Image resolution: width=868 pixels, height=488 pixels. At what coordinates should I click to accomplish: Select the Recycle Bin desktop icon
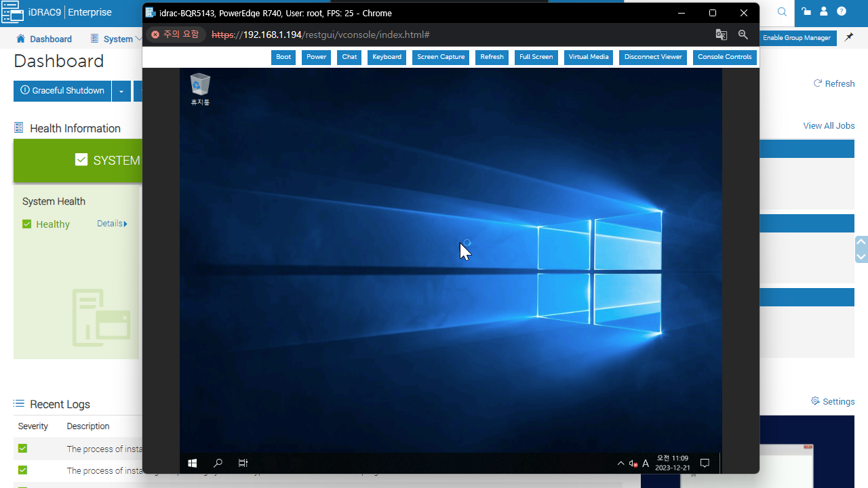tap(200, 89)
